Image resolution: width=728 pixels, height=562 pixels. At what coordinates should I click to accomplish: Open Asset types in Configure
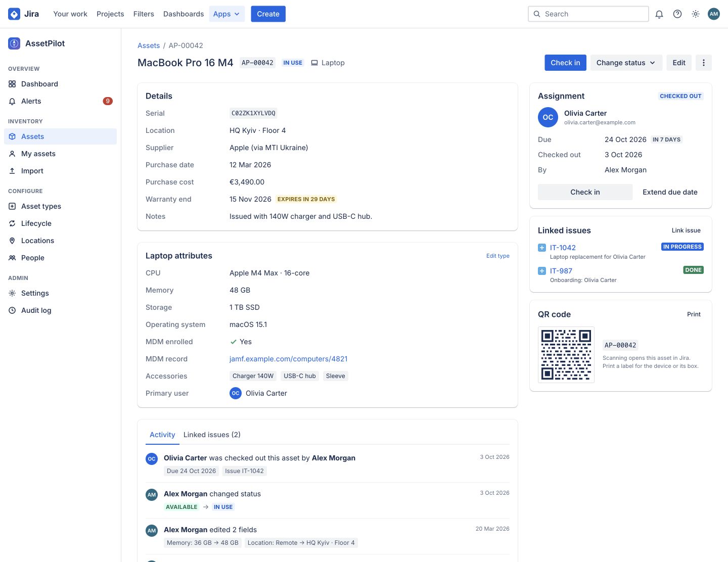pos(60,206)
